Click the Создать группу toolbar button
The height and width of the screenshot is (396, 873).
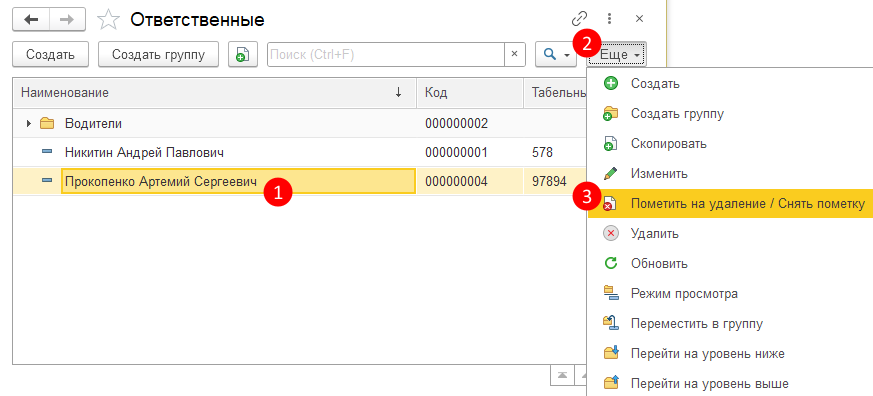159,55
